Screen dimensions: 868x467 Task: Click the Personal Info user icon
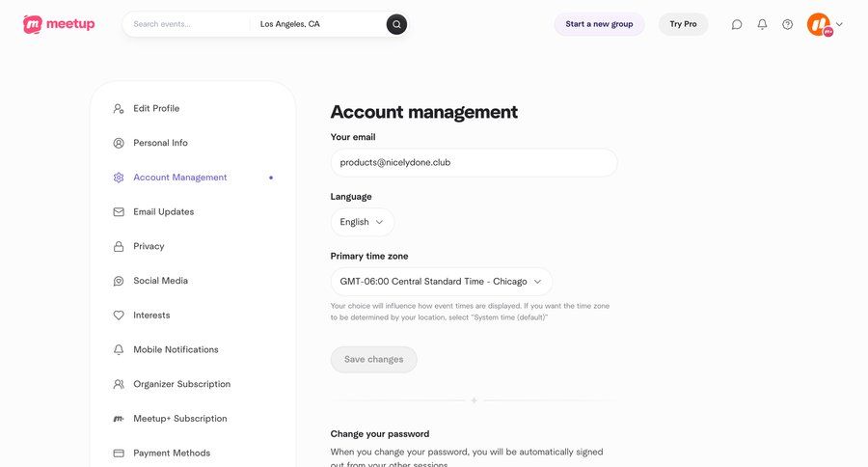click(x=119, y=143)
